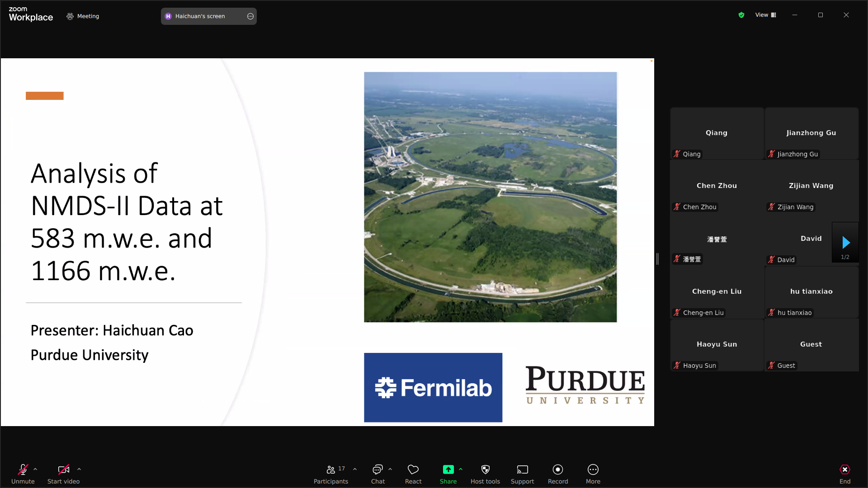Click the panel divider handle beside the gallery
This screenshot has width=868, height=488.
click(657, 259)
